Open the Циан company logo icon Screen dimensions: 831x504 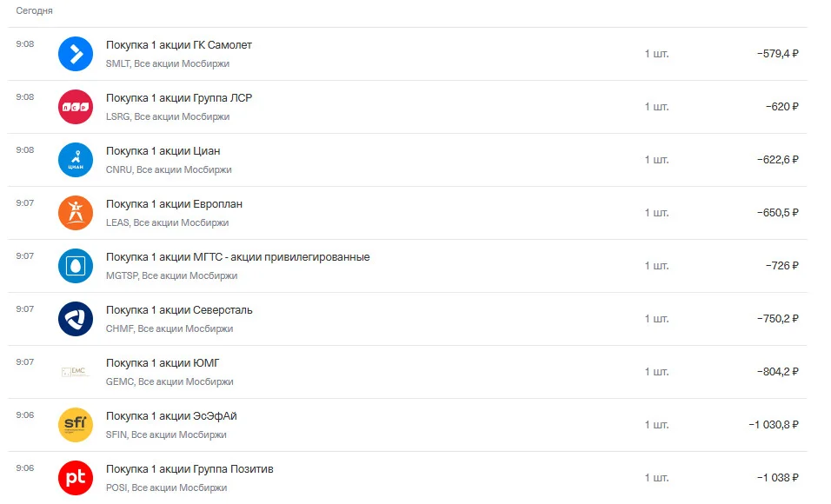76,160
